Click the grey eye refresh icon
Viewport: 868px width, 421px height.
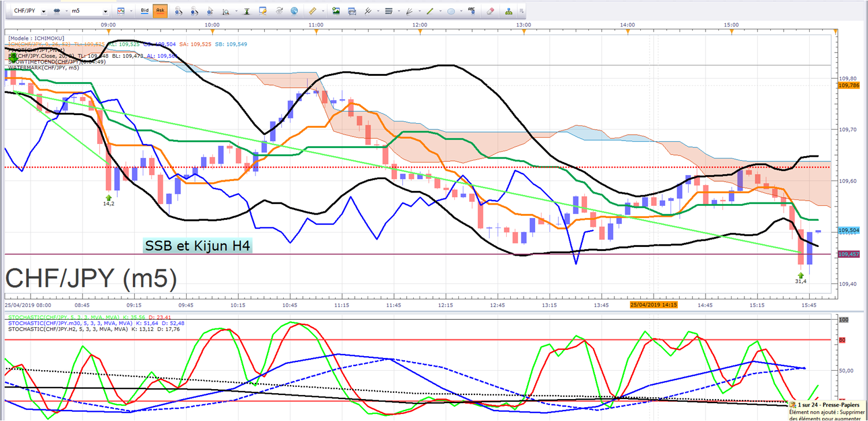(x=280, y=11)
